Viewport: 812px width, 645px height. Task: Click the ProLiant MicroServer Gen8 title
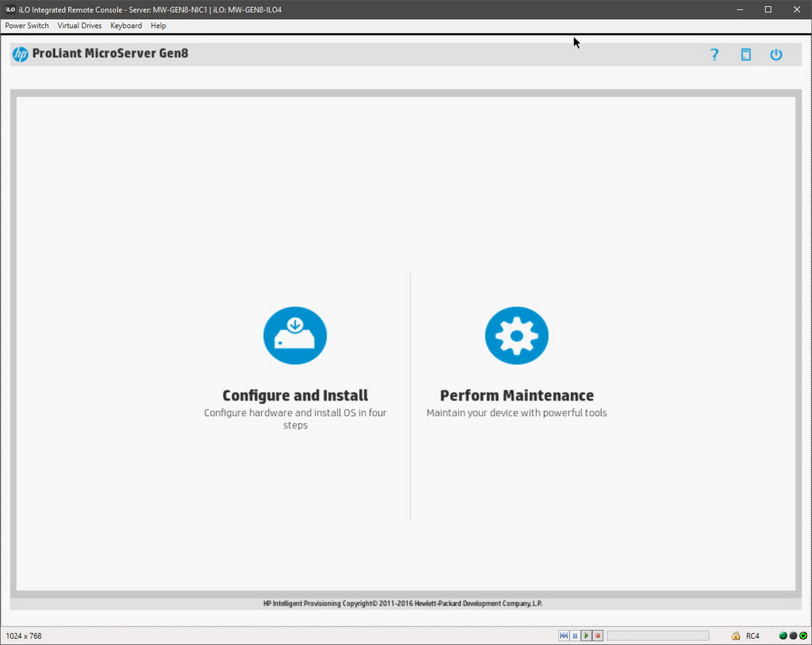[110, 53]
